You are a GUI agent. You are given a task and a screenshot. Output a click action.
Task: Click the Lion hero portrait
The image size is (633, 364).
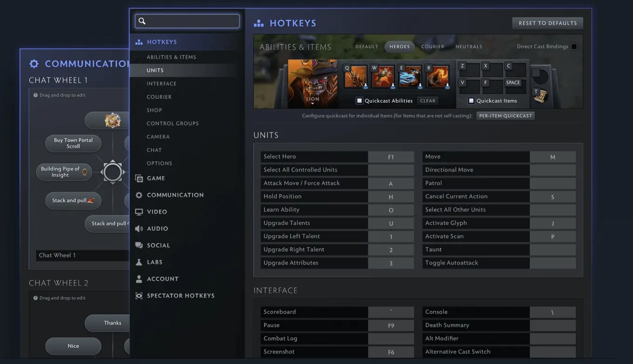coord(313,84)
